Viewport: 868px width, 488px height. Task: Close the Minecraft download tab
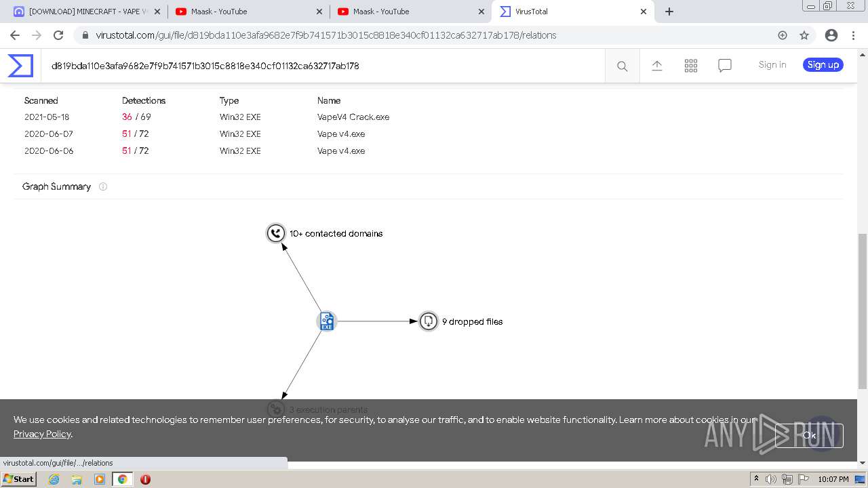(157, 12)
